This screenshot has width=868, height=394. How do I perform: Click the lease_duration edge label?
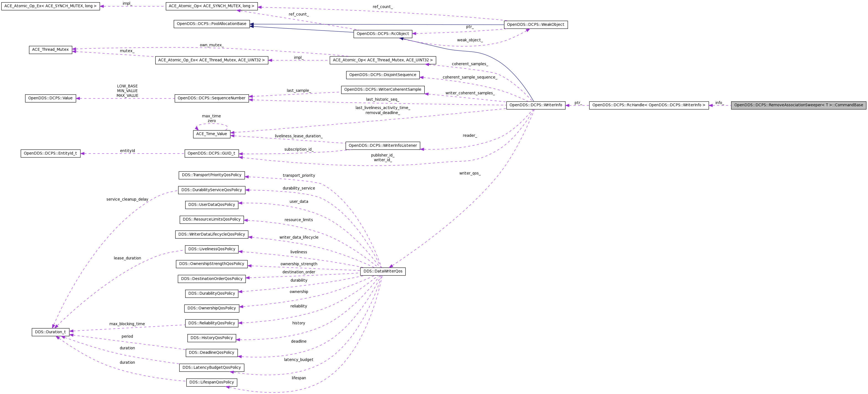tap(127, 258)
